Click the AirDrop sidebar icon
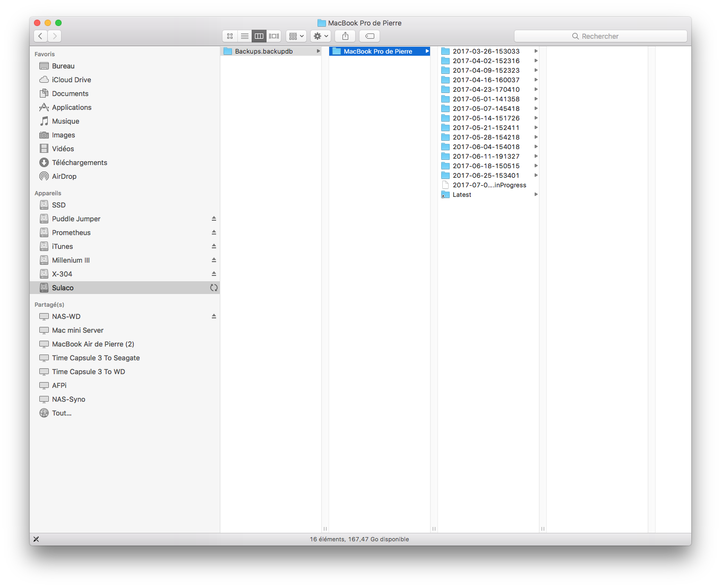The image size is (721, 588). coord(44,176)
